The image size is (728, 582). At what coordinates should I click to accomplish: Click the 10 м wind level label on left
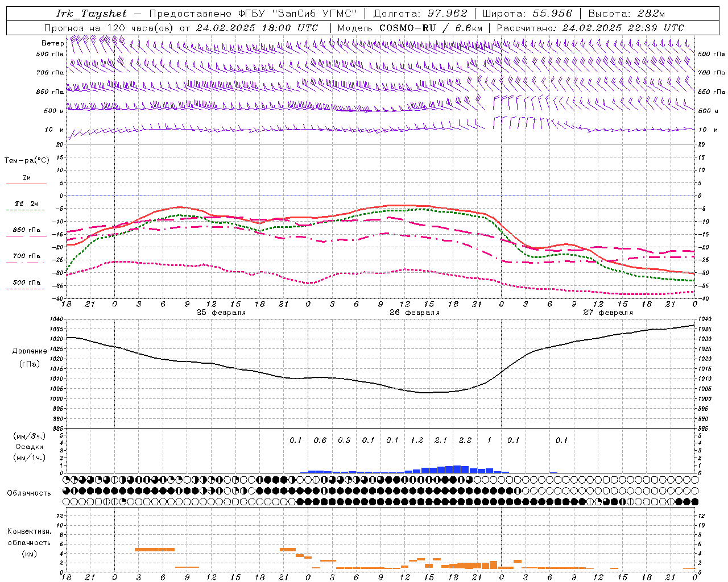tap(54, 130)
